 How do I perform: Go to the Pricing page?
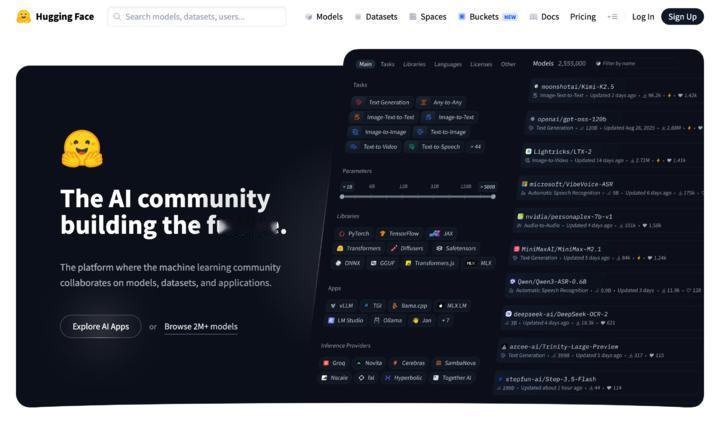tap(583, 17)
